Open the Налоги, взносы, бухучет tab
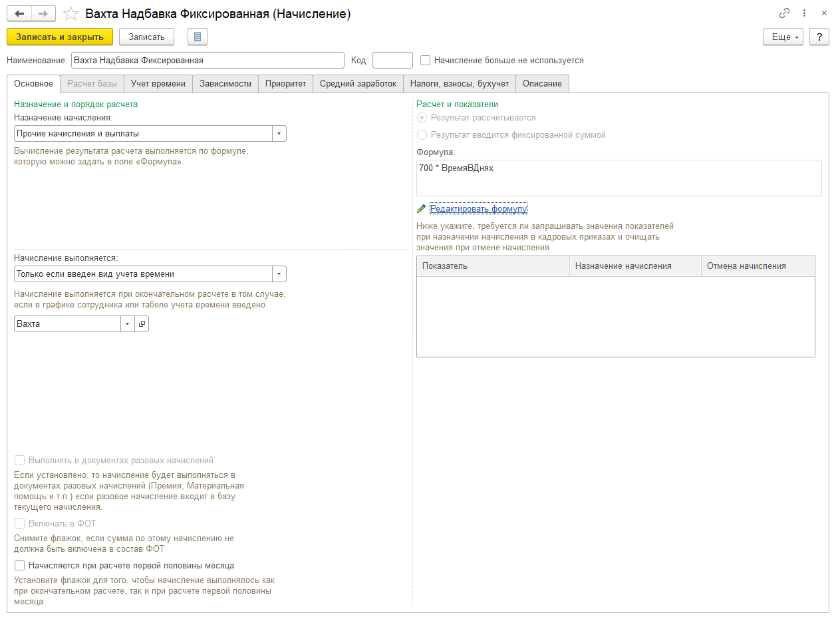This screenshot has height=621, width=840. tap(460, 83)
